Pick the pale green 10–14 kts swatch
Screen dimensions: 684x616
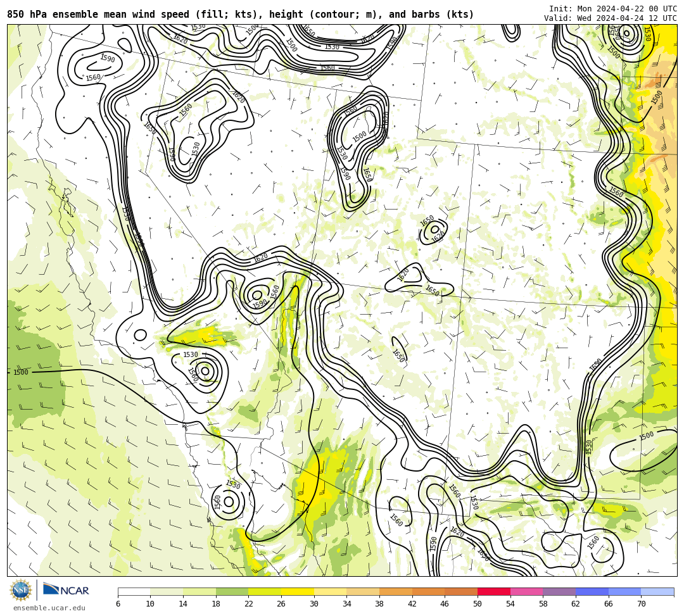click(167, 591)
